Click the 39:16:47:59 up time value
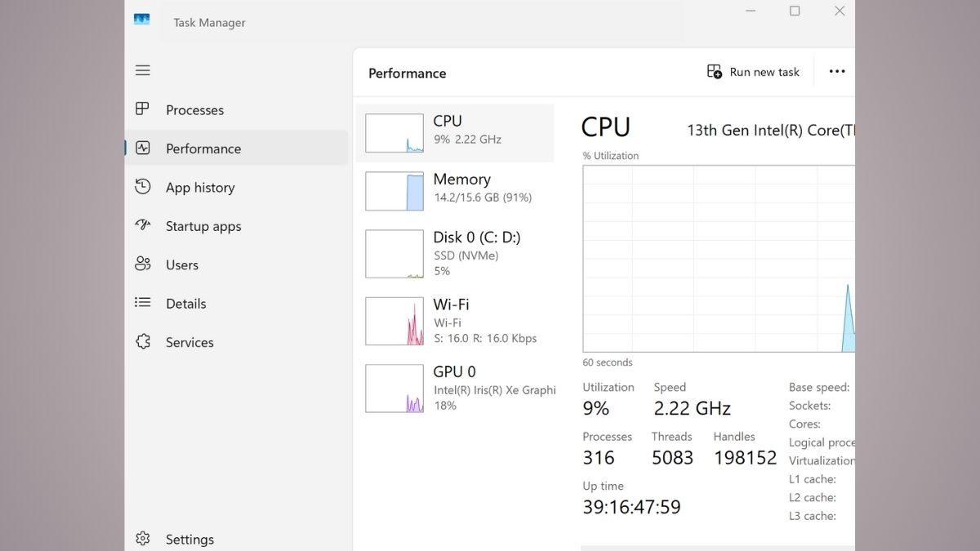 [x=631, y=507]
